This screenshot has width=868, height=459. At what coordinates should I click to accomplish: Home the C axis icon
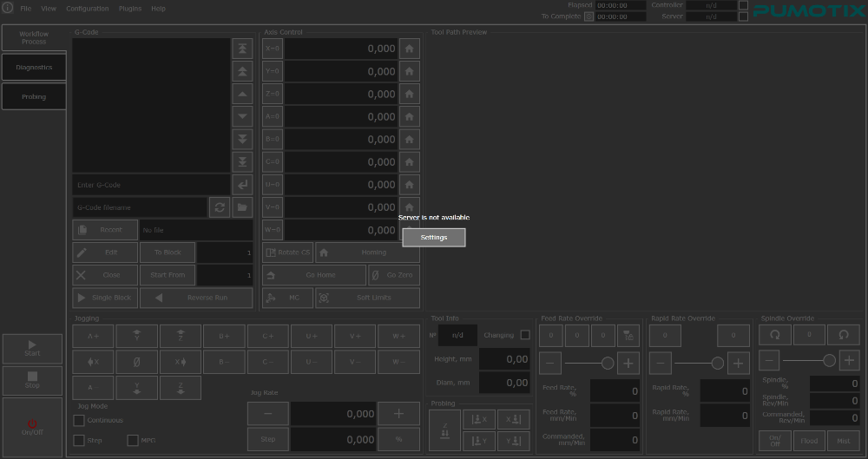pos(409,162)
